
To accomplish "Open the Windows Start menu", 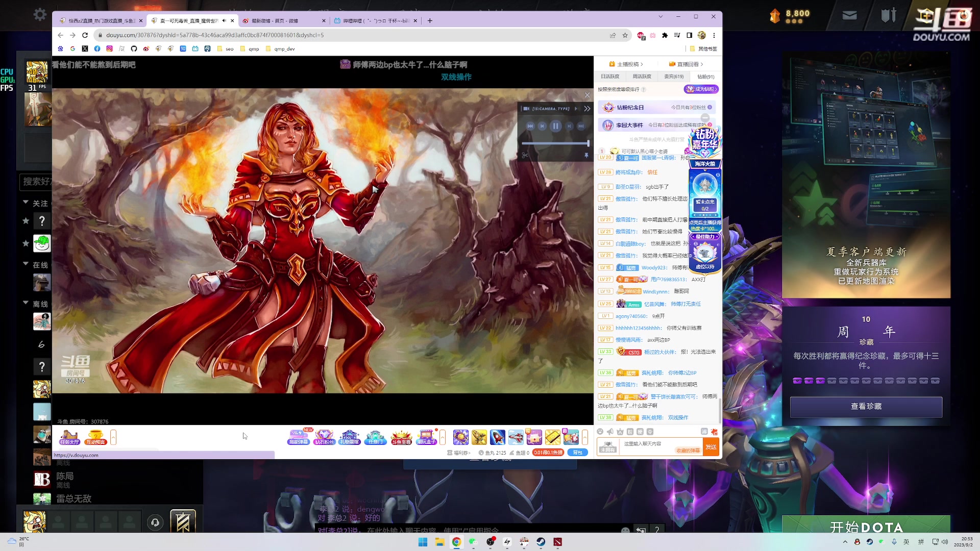I will [x=423, y=542].
